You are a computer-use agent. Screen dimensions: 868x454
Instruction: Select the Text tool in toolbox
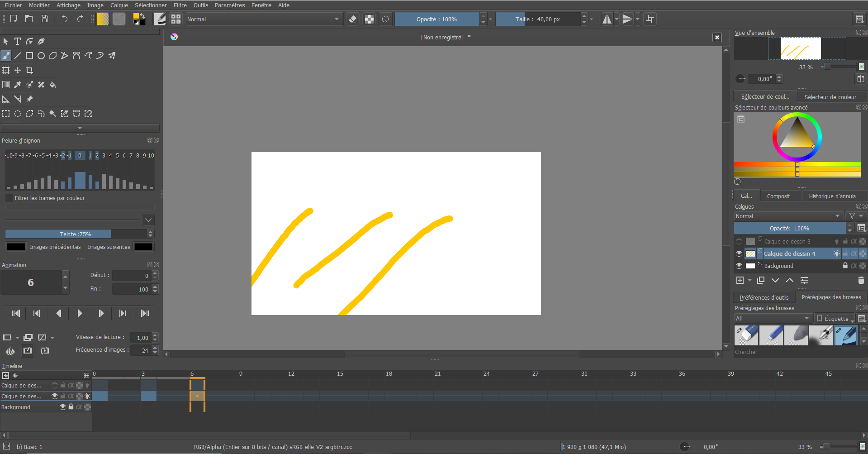tap(18, 41)
